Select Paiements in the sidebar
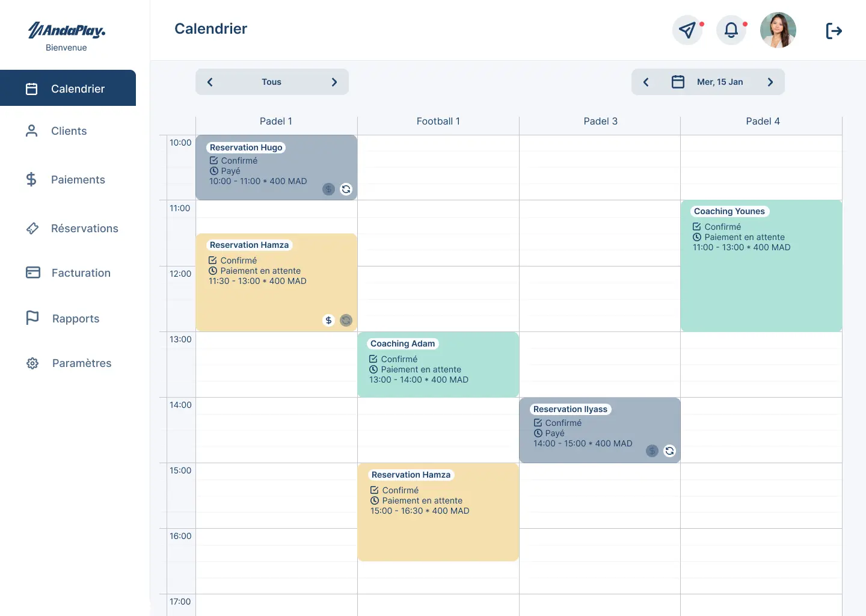This screenshot has height=616, width=866. tap(78, 179)
